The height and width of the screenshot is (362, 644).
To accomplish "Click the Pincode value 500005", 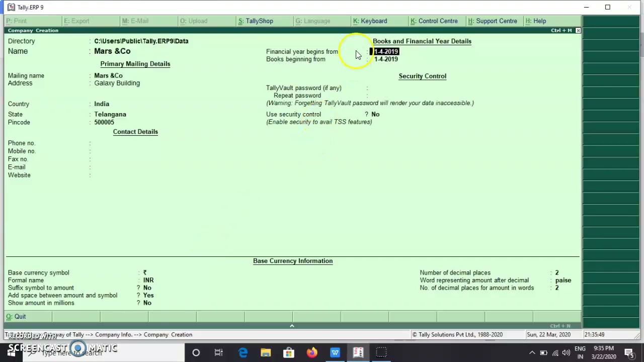I will pos(104,123).
